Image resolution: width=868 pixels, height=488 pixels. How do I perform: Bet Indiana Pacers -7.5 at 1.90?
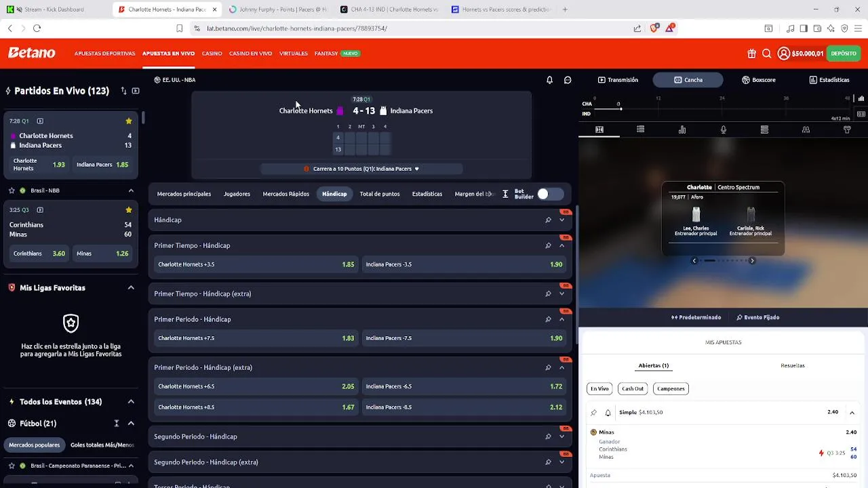[465, 338]
